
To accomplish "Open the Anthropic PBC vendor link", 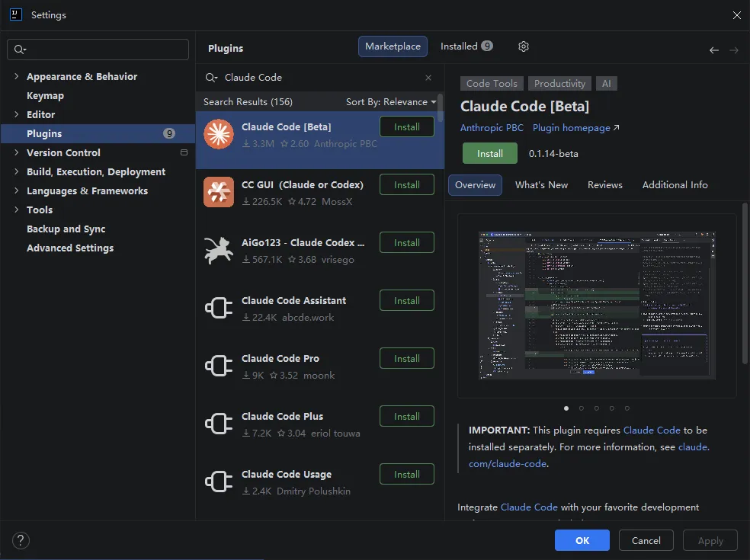I will [x=492, y=128].
